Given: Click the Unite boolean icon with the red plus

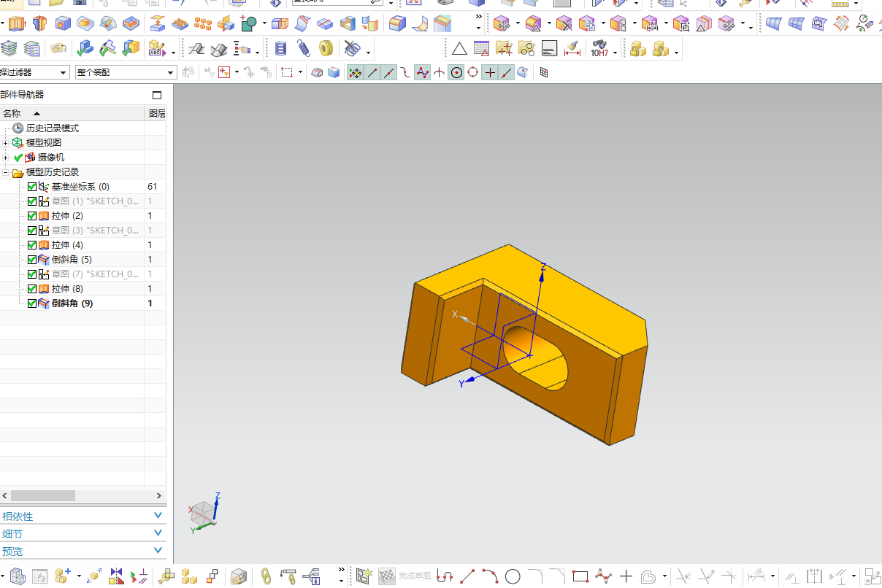Looking at the screenshot, I should [248, 24].
